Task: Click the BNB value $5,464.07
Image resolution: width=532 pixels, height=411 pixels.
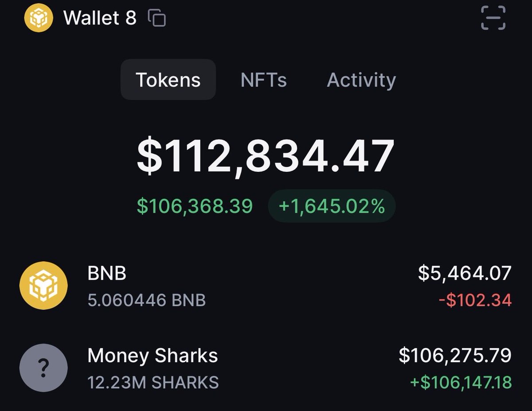Action: tap(465, 273)
